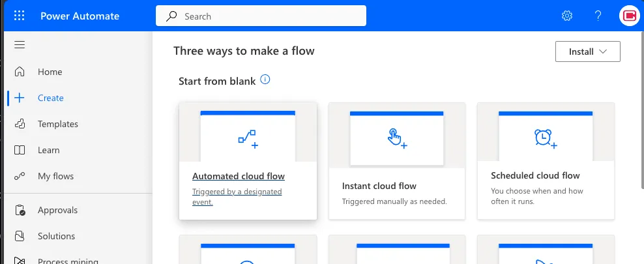644x264 pixels.
Task: Focus the Search input field
Action: 261,16
